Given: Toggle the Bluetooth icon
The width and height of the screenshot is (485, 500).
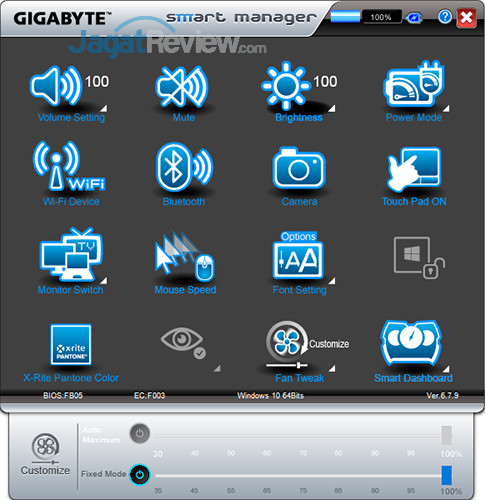Looking at the screenshot, I should click(184, 167).
